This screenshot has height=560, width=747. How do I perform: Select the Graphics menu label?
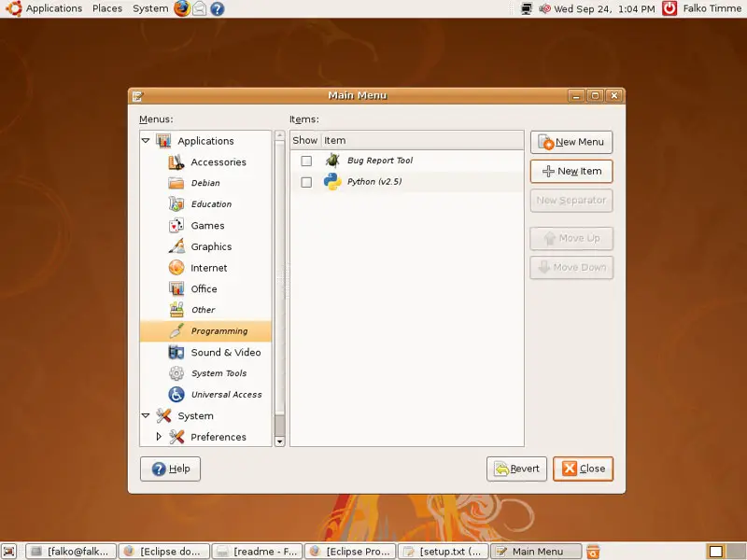coord(211,246)
